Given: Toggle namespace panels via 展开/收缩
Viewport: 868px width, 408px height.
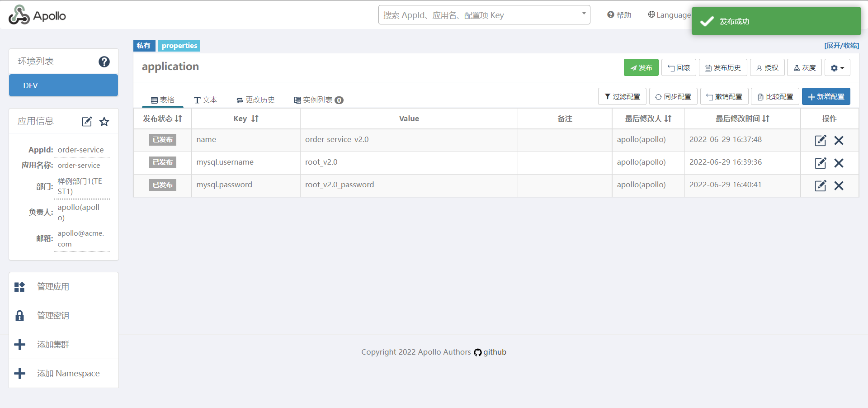Looking at the screenshot, I should [x=841, y=46].
